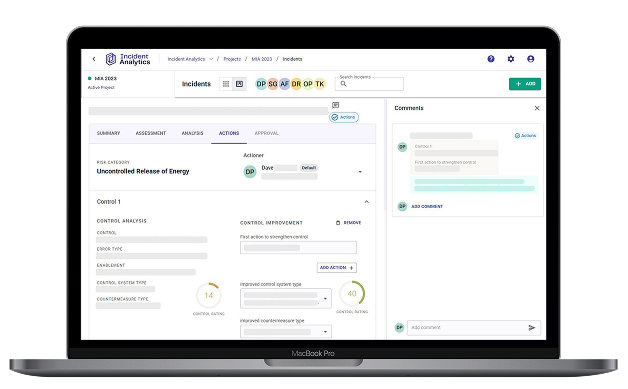The width and height of the screenshot is (628, 389).
Task: Click the Add comment input field
Action: [x=474, y=328]
